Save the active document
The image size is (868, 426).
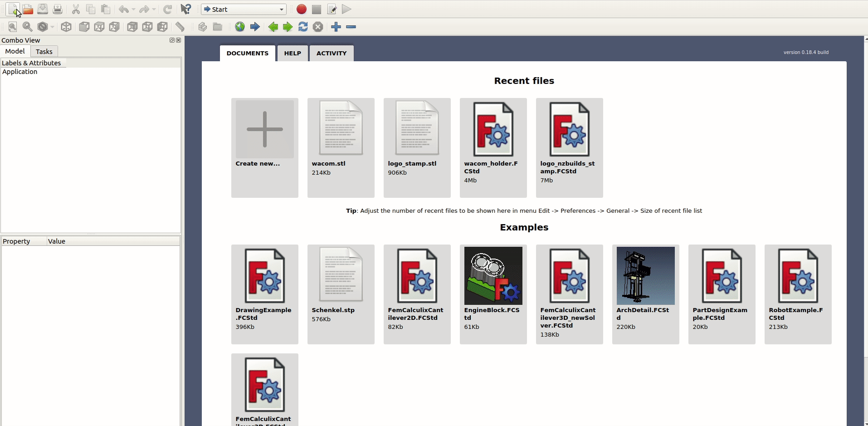43,9
